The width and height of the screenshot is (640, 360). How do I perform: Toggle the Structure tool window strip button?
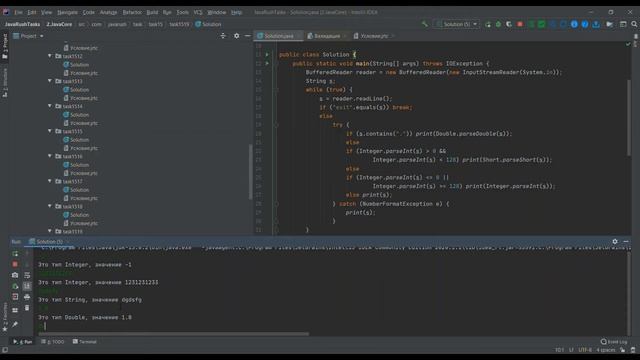5,83
